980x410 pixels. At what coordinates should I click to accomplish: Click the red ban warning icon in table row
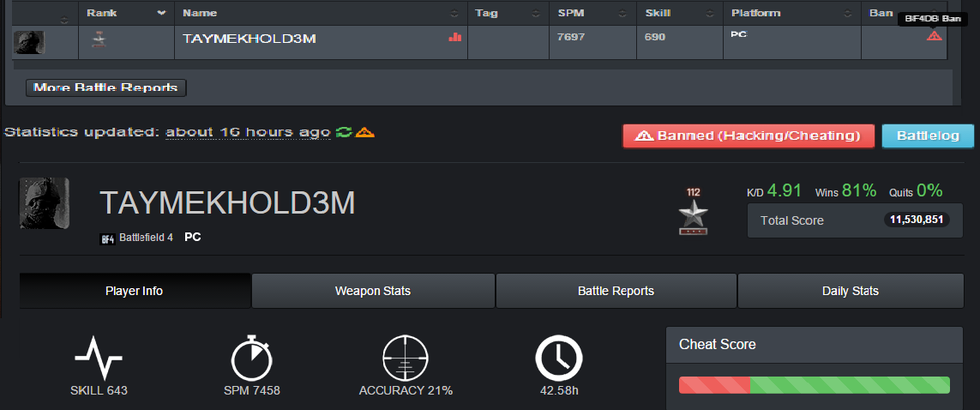tap(935, 36)
